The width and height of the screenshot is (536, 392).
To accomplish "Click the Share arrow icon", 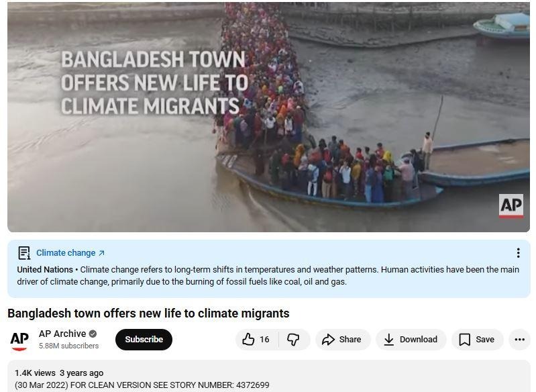I will click(328, 340).
